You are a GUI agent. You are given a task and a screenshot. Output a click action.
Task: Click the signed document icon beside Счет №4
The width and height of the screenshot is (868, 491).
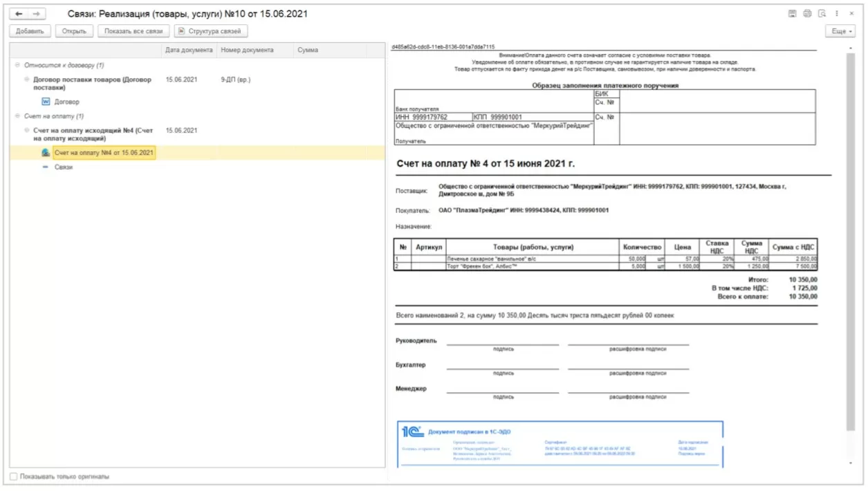(x=46, y=153)
